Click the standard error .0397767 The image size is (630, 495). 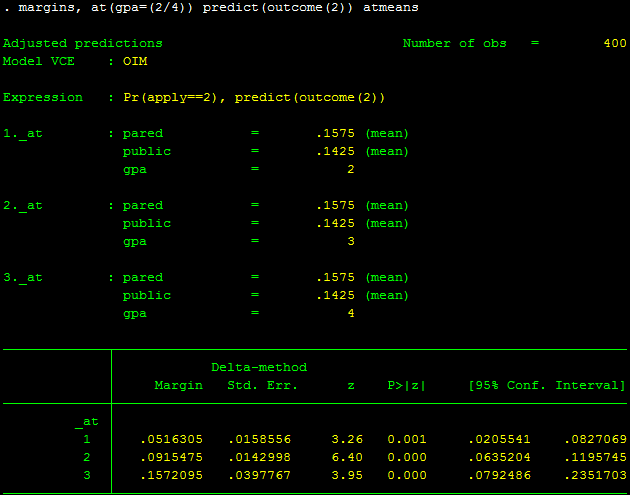[258, 476]
